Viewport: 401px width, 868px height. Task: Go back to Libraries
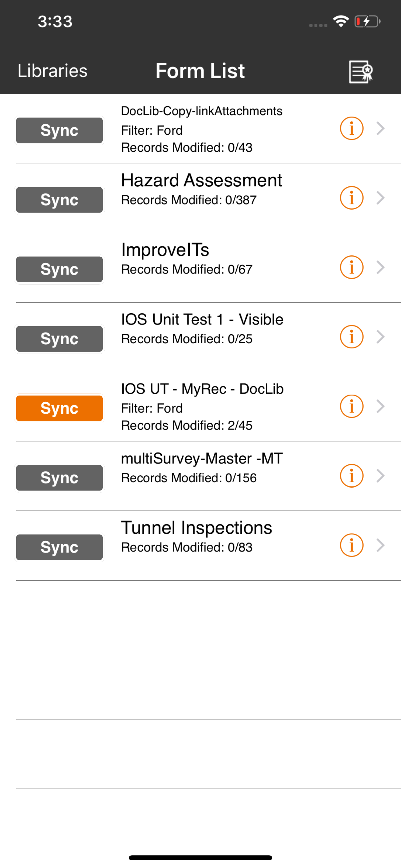click(x=53, y=71)
